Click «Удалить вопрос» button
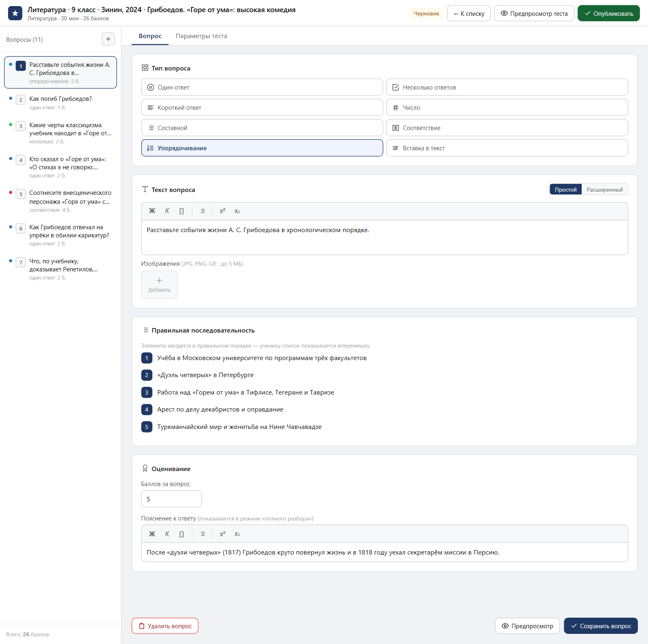Viewport: 648px width, 644px height. point(165,626)
